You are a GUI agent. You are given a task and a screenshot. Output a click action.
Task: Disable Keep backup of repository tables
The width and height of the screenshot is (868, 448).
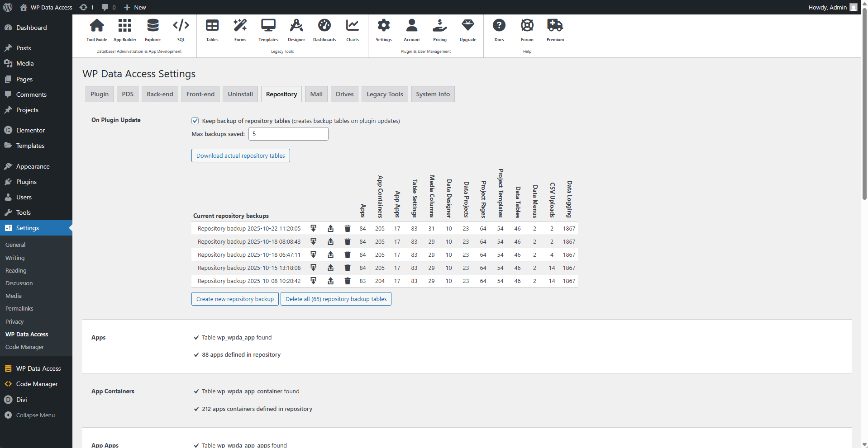(195, 121)
